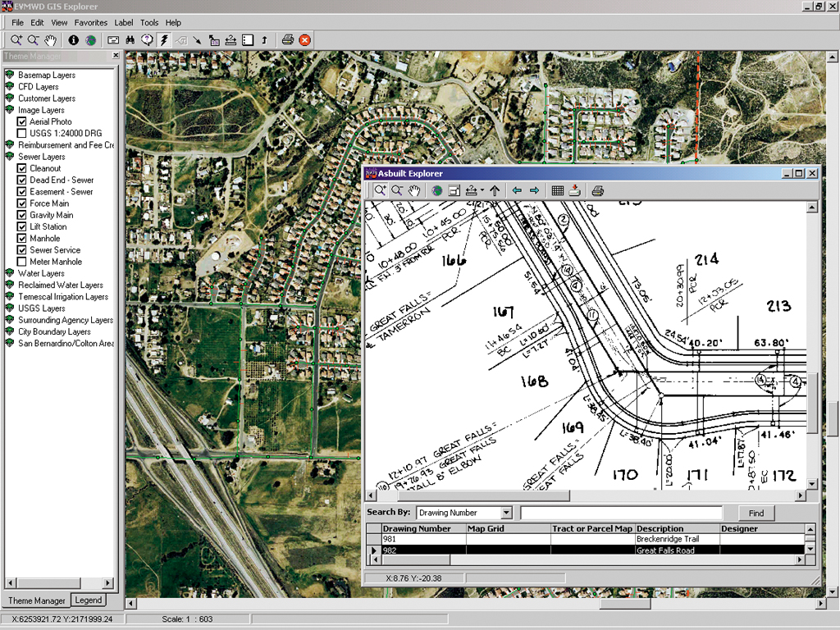This screenshot has width=840, height=630.
Task: Open the Favorites menu
Action: click(x=90, y=22)
